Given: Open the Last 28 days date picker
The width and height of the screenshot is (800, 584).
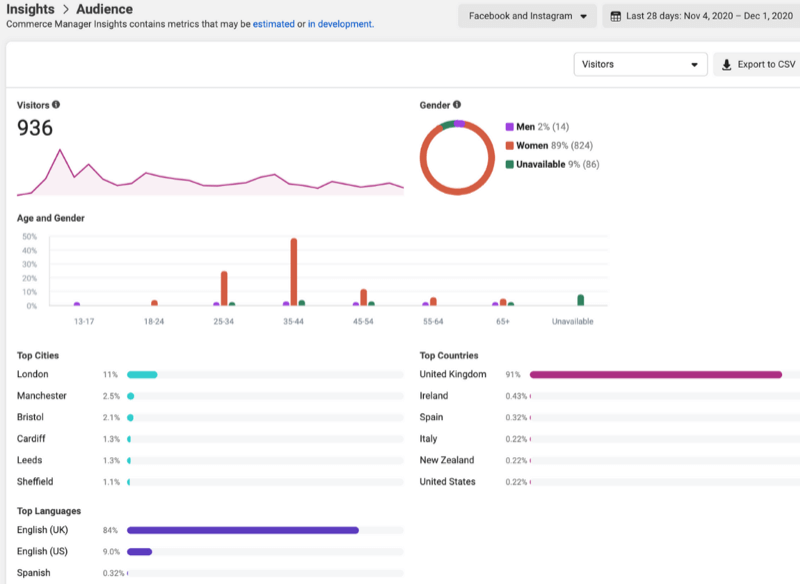Looking at the screenshot, I should pos(702,16).
